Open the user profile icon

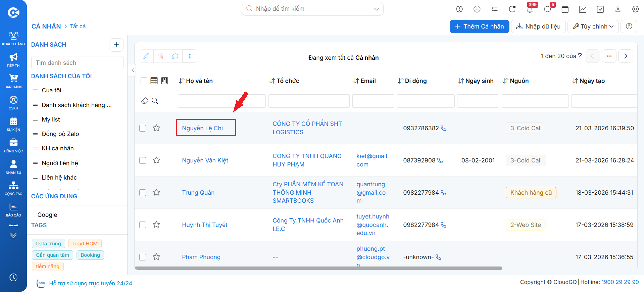coord(618,9)
